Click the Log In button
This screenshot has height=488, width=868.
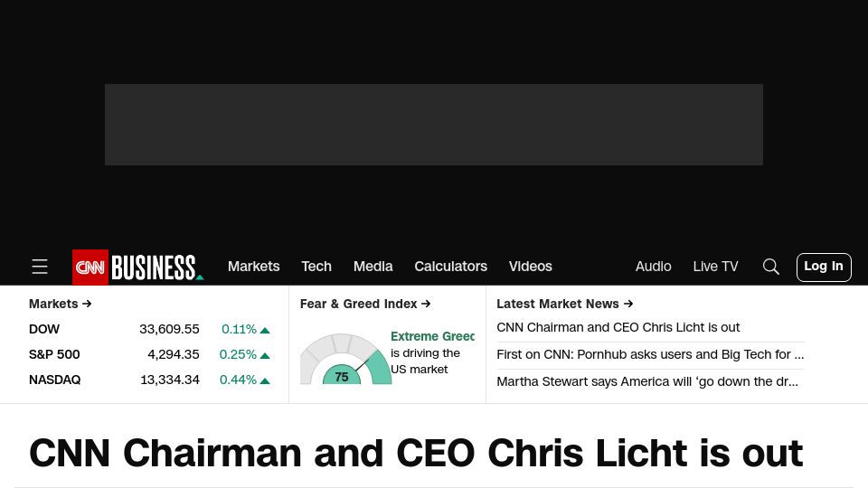pos(824,267)
